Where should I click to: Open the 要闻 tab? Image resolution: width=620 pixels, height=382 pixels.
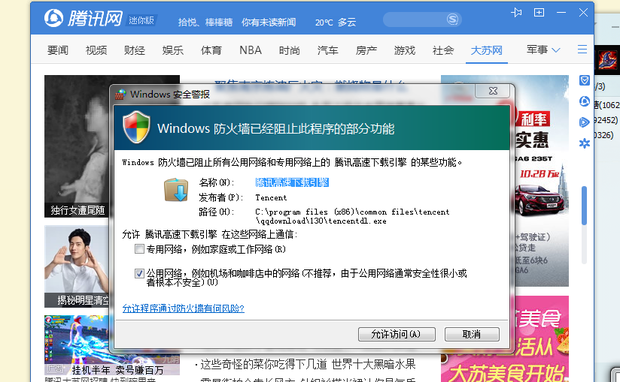tap(58, 50)
